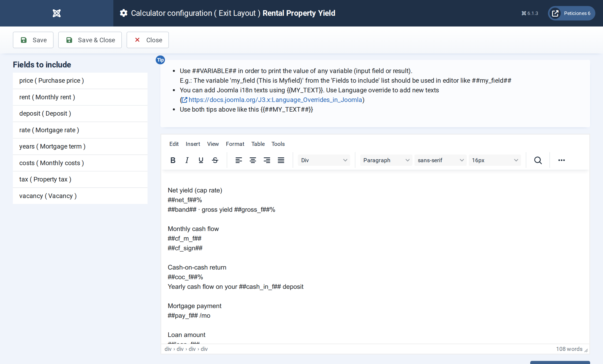Click Save & Close button
Image resolution: width=603 pixels, height=364 pixels.
coord(90,40)
